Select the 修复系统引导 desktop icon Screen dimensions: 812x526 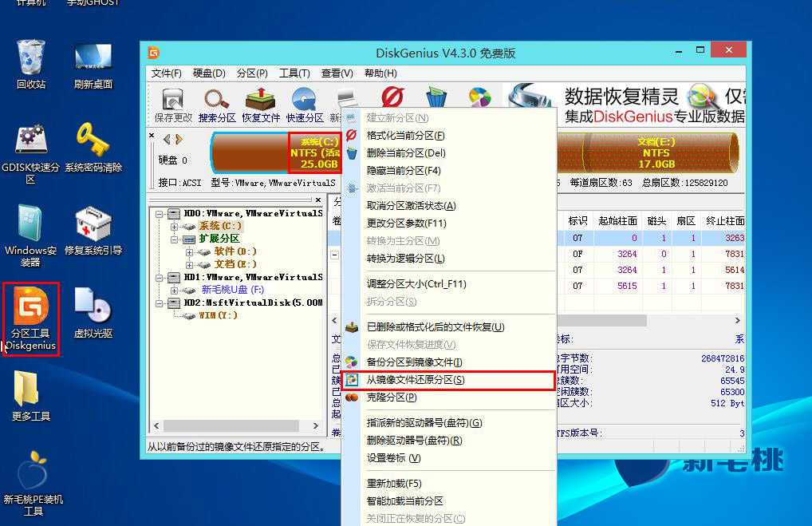pyautogui.click(x=93, y=231)
